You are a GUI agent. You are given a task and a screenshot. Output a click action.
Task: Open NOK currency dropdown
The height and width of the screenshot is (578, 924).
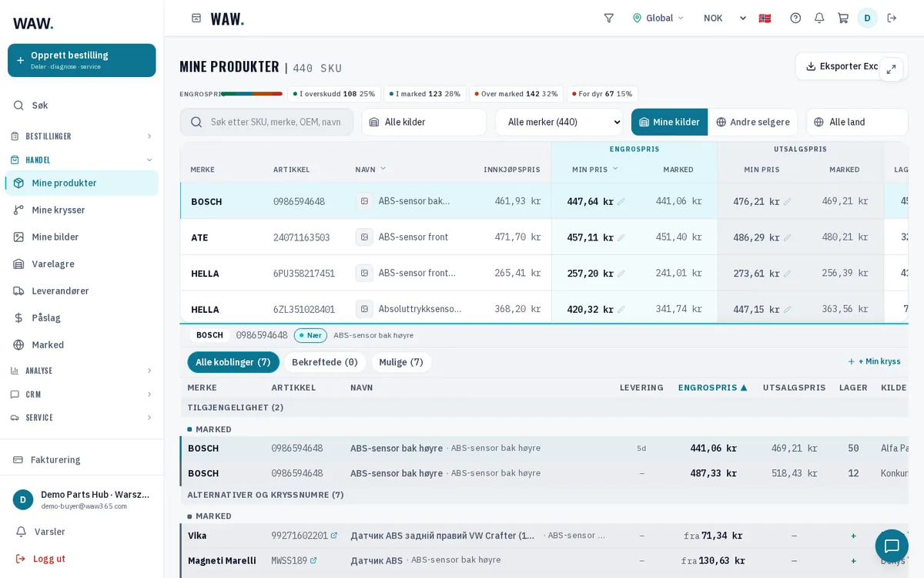(x=725, y=18)
